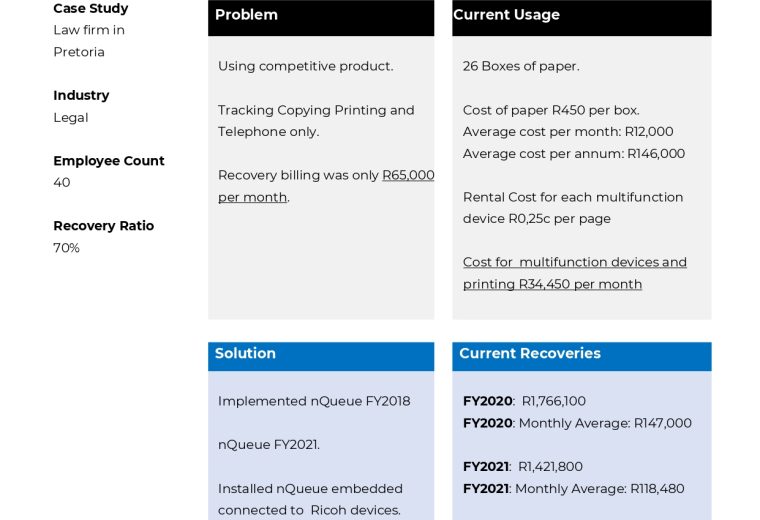
Task: Select the "Industry" sidebar heading
Action: (x=81, y=96)
